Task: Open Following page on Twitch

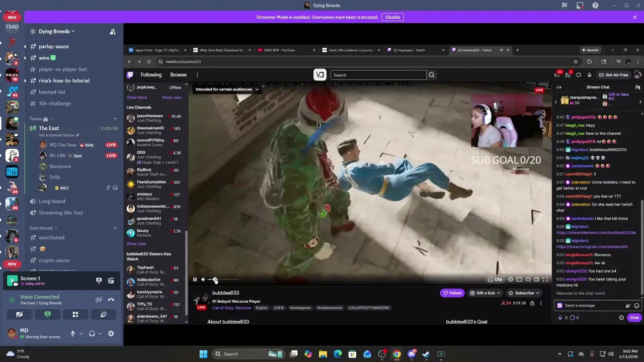Action: tap(151, 75)
